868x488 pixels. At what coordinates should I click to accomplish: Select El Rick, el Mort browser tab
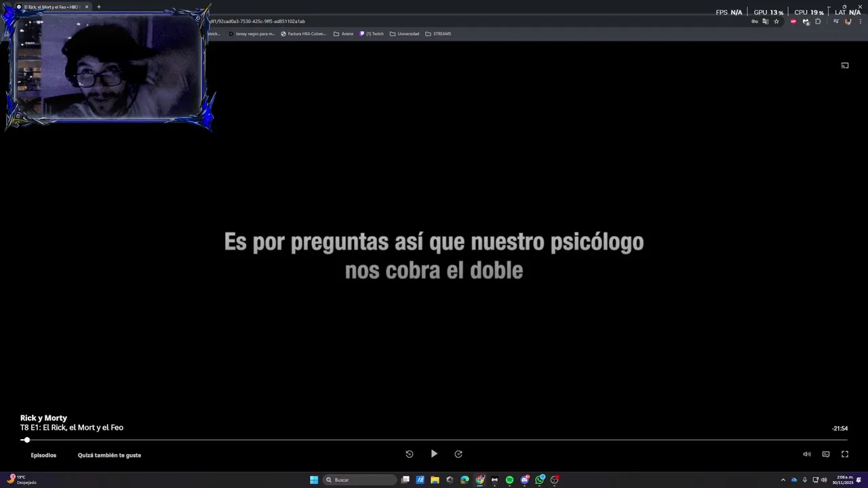[53, 7]
